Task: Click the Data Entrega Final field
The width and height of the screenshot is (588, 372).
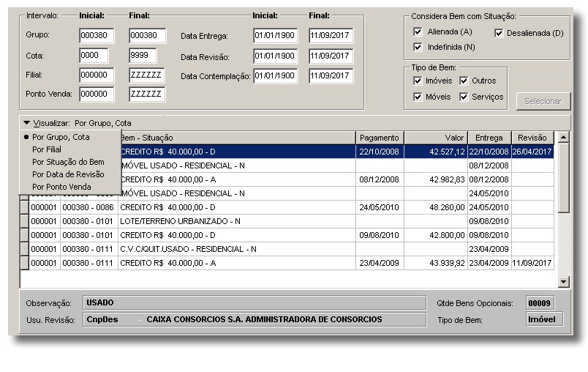Action: pos(331,36)
